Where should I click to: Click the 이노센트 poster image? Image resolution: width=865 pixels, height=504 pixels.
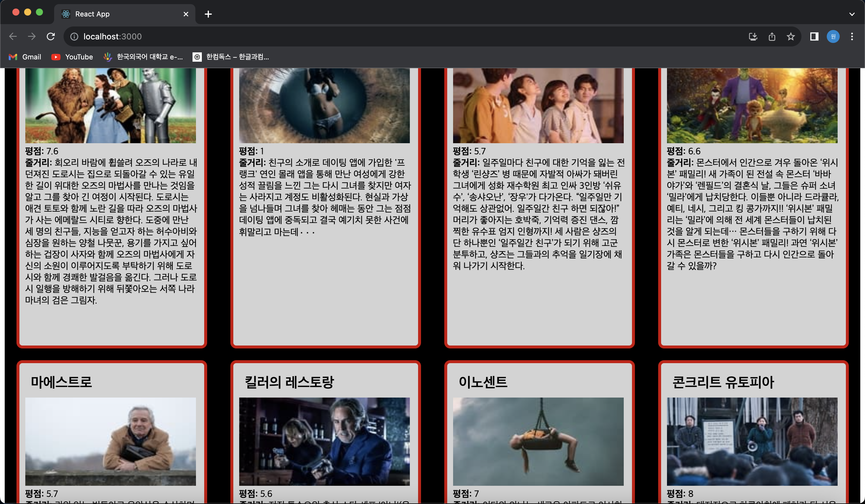538,442
